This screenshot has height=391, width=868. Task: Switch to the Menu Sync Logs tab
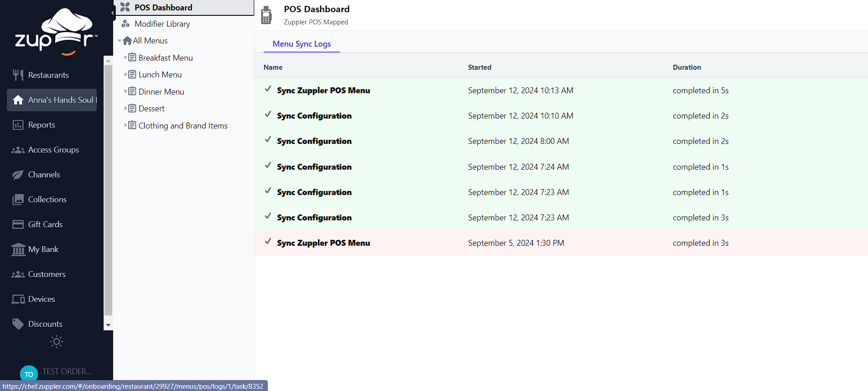coord(302,44)
